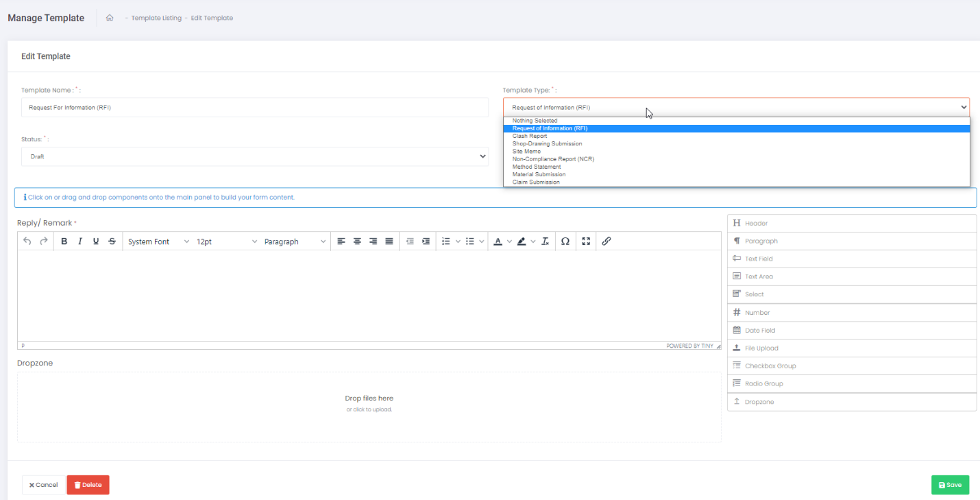Click the home icon in breadcrumb
This screenshot has height=500, width=980.
click(x=110, y=18)
